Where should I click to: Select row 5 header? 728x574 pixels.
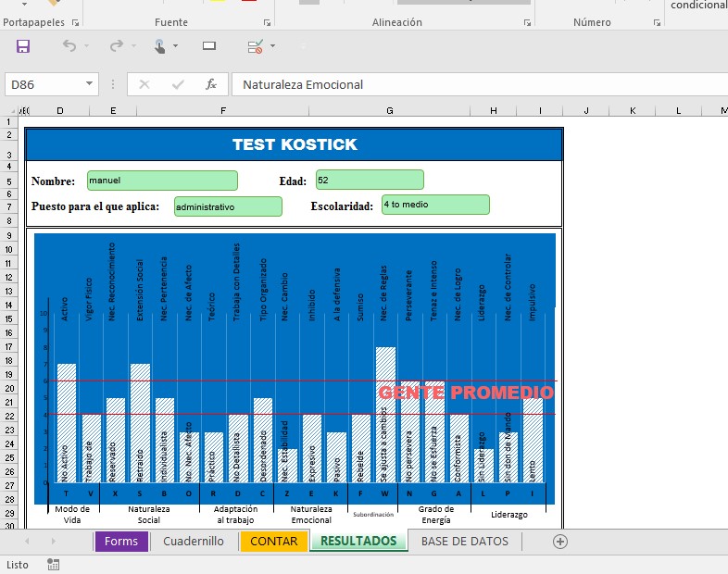tap(9, 181)
